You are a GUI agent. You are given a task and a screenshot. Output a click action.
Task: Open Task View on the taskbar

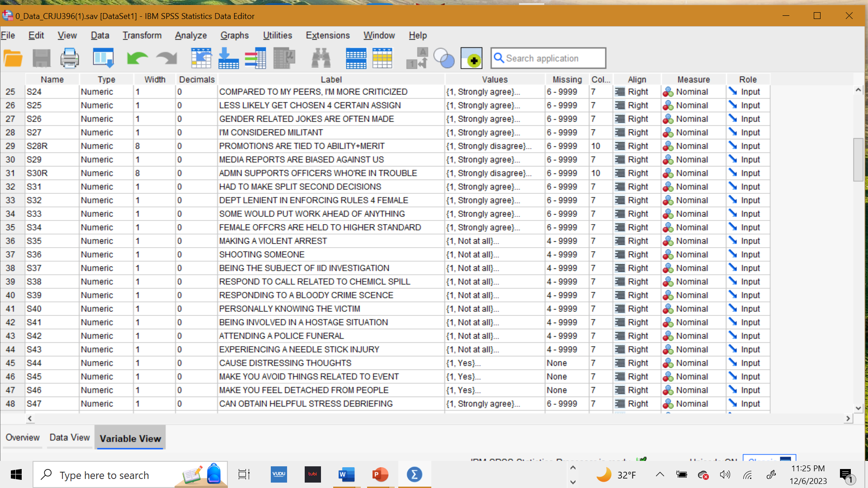coord(244,474)
